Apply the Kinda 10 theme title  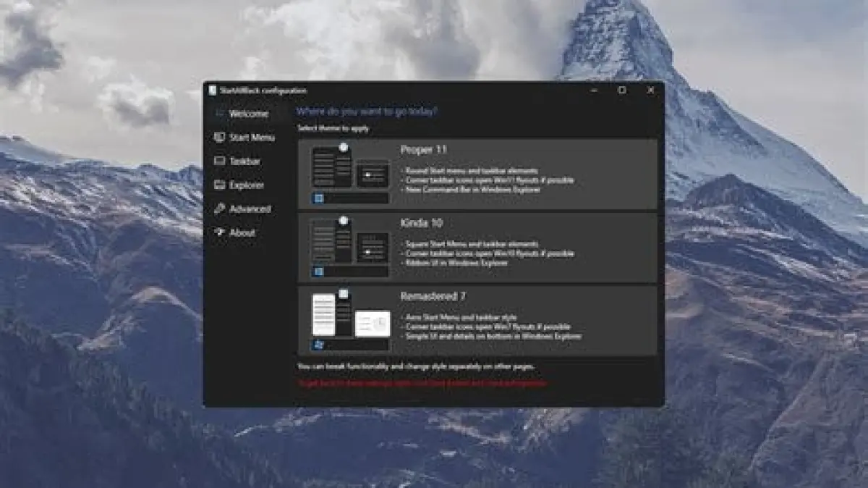(421, 223)
